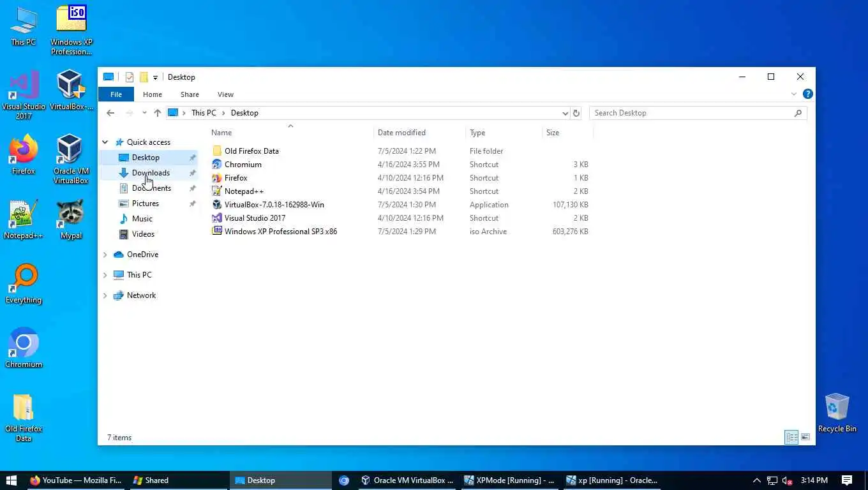Image resolution: width=868 pixels, height=490 pixels.
Task: Switch to Details view layout icon
Action: point(791,437)
